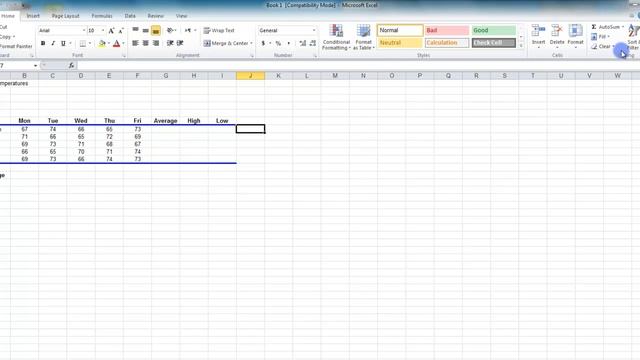The image size is (640, 360).
Task: Select Middle Align icon
Action: tap(146, 30)
